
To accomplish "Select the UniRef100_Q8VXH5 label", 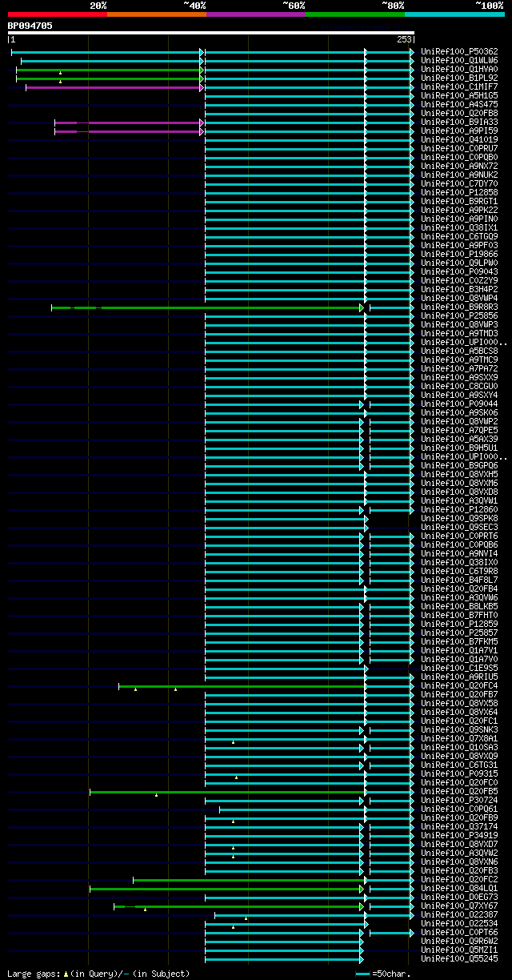I will click(459, 475).
